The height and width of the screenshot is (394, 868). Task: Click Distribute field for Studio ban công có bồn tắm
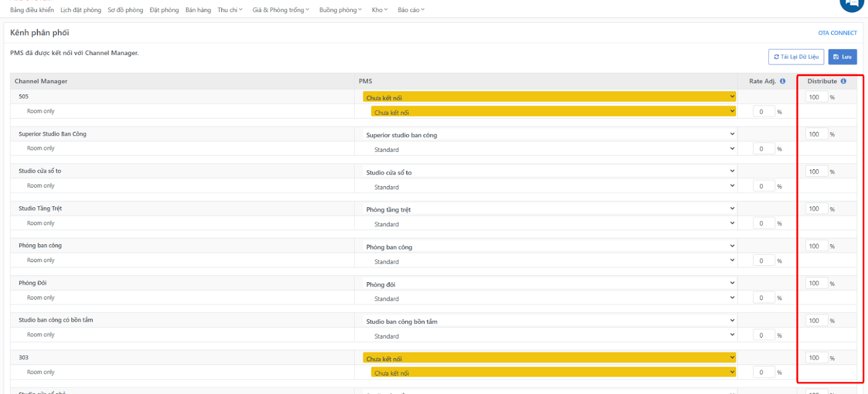tap(816, 321)
